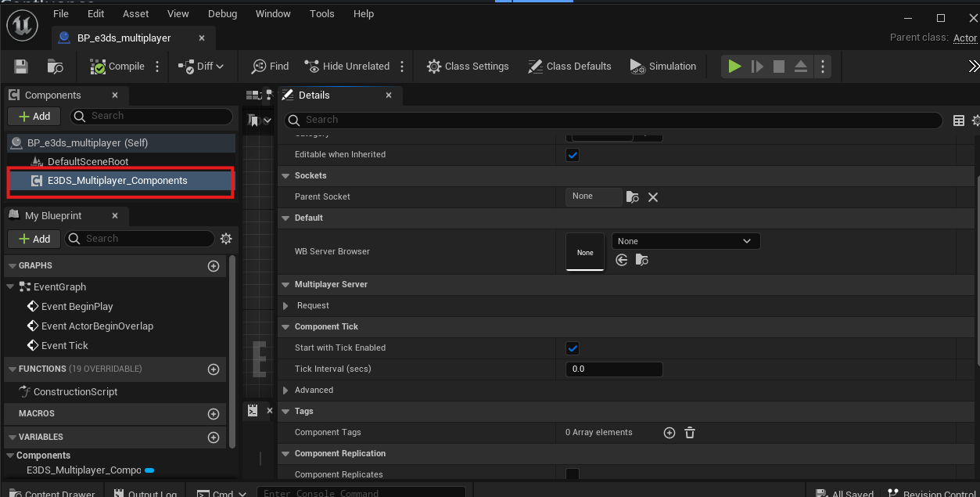The height and width of the screenshot is (497, 980).
Task: Expand the Advanced section under Component Tick
Action: pyautogui.click(x=286, y=391)
